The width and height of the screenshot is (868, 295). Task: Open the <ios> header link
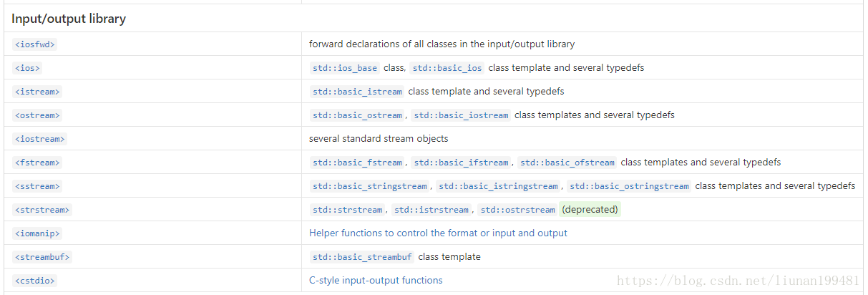[27, 68]
